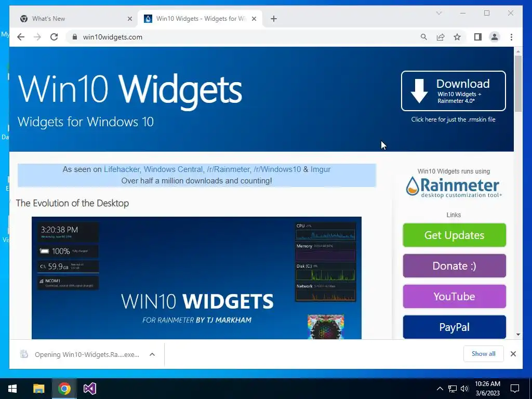Click the YouTube button
The image size is (532, 399).
point(454,297)
